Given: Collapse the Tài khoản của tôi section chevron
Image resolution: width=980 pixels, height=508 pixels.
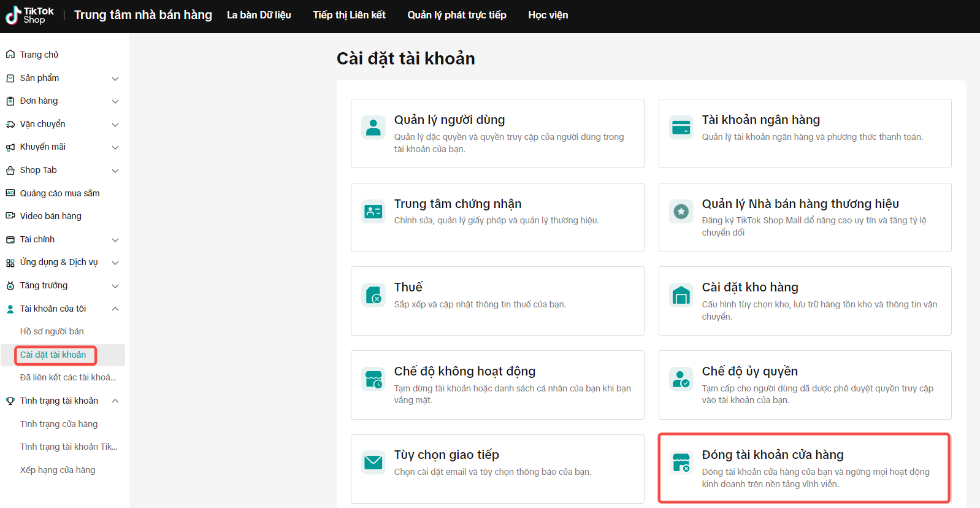Looking at the screenshot, I should click(x=115, y=309).
